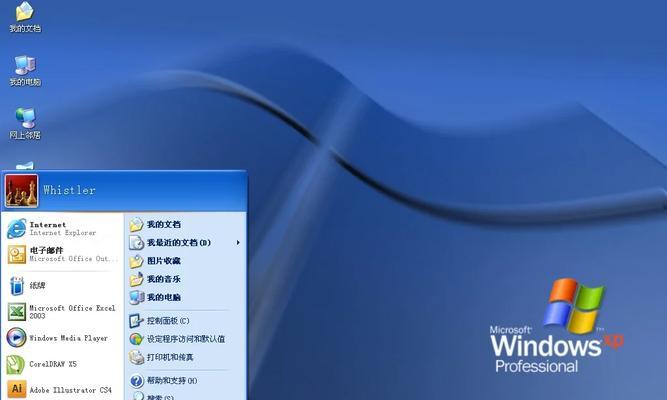This screenshot has height=400, width=667.
Task: Open 帮助和支持(H)
Action: pyautogui.click(x=185, y=380)
